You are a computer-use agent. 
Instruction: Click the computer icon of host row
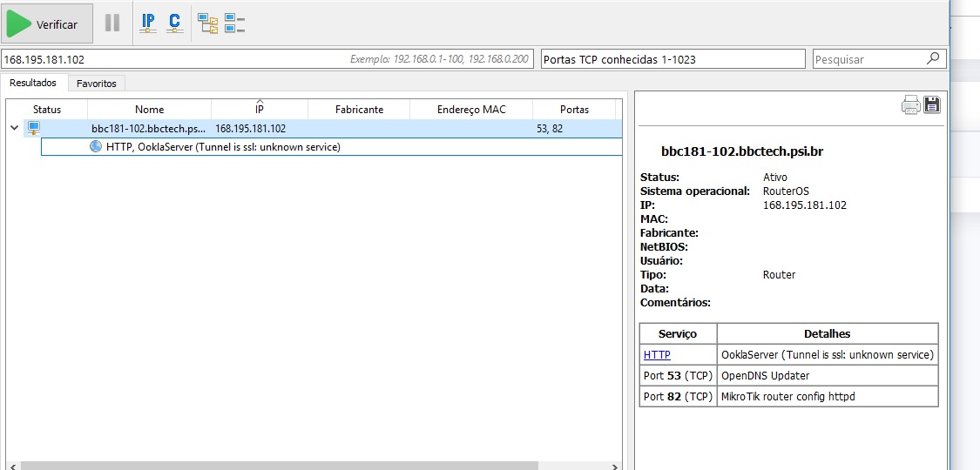33,129
